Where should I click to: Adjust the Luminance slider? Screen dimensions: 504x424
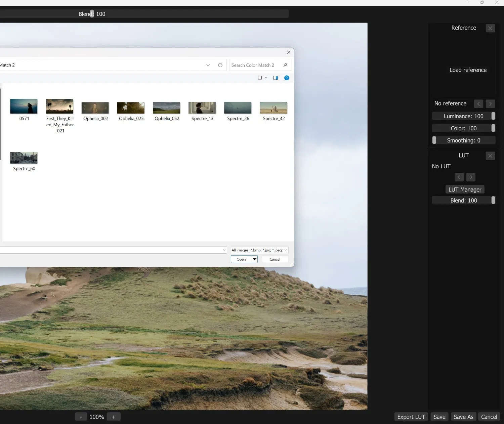[464, 116]
